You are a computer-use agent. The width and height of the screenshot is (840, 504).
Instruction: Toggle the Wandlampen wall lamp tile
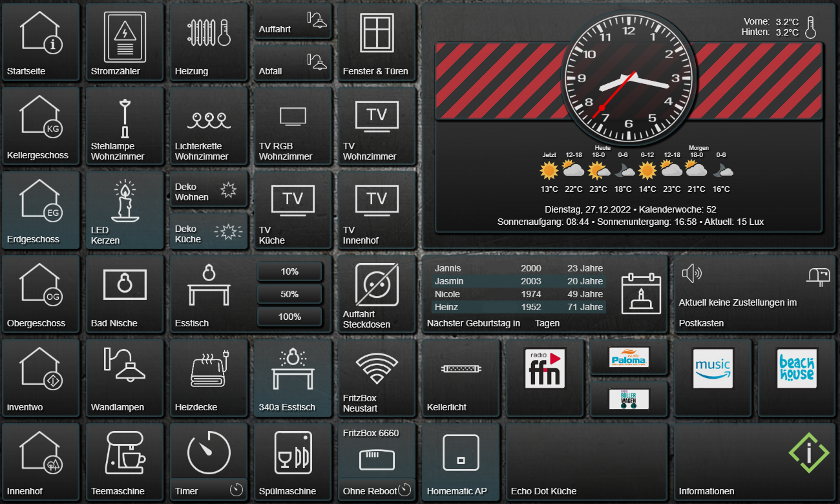(125, 378)
